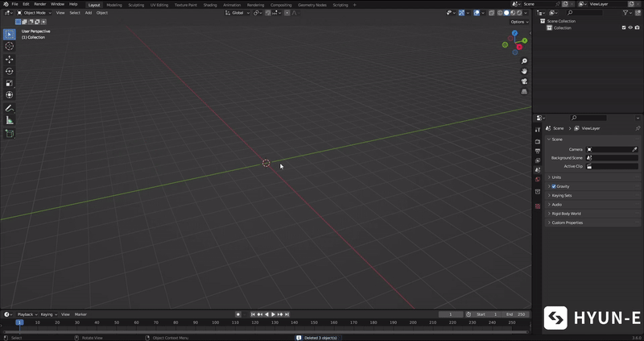Viewport: 644px width, 341px height.
Task: Toggle X-ray view button
Action: [x=491, y=13]
